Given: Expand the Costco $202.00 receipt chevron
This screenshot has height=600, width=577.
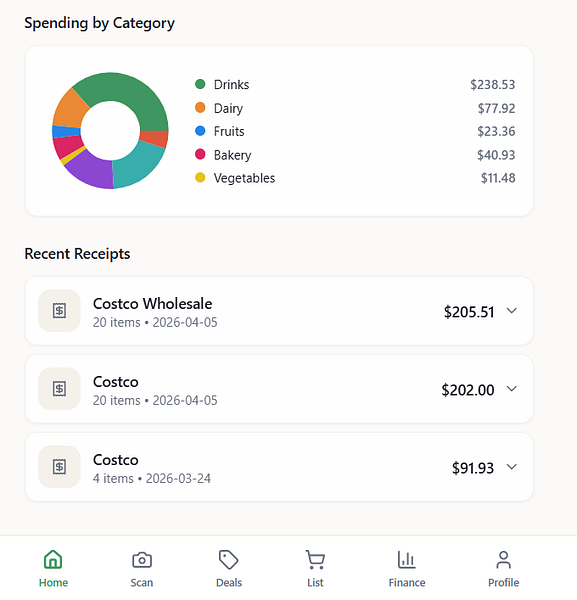Looking at the screenshot, I should click(512, 389).
